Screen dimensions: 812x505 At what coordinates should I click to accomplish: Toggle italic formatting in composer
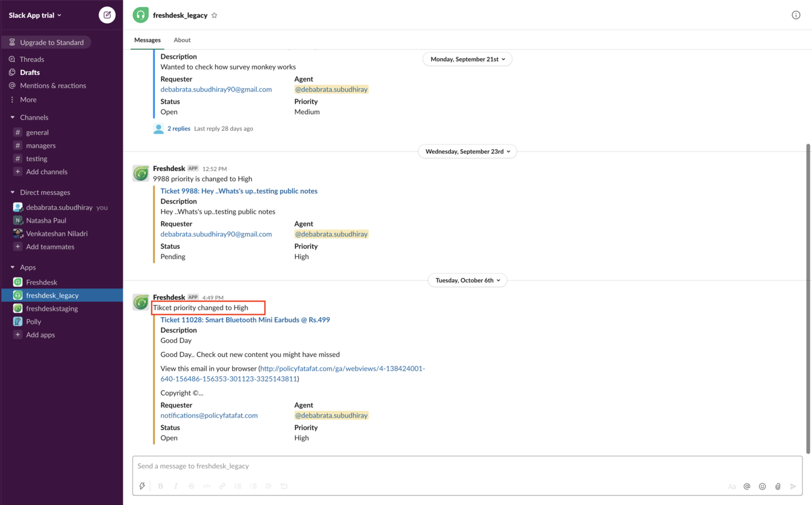point(176,486)
